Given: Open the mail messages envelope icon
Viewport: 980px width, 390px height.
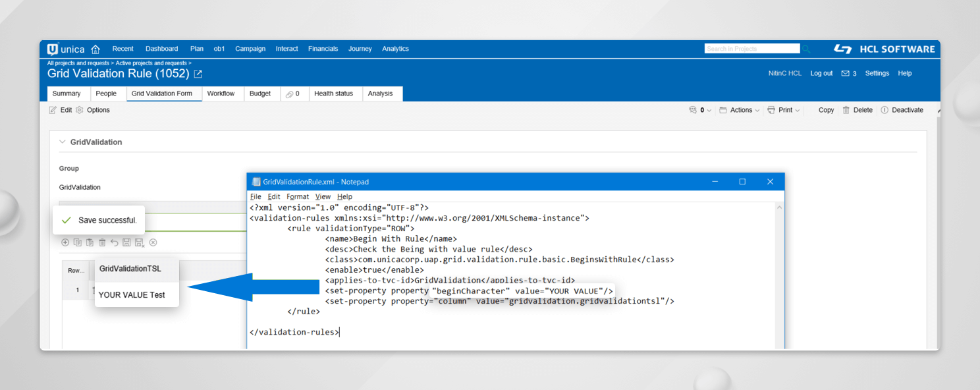Looking at the screenshot, I should 845,74.
